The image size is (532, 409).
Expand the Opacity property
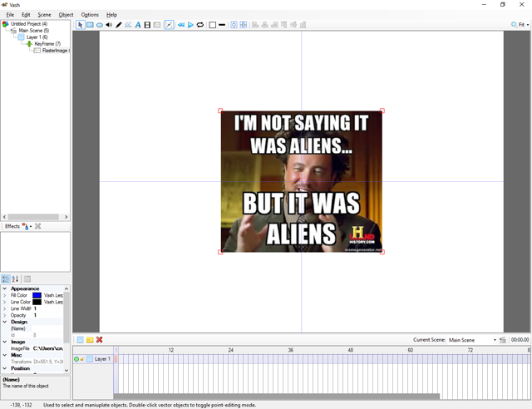pos(5,315)
